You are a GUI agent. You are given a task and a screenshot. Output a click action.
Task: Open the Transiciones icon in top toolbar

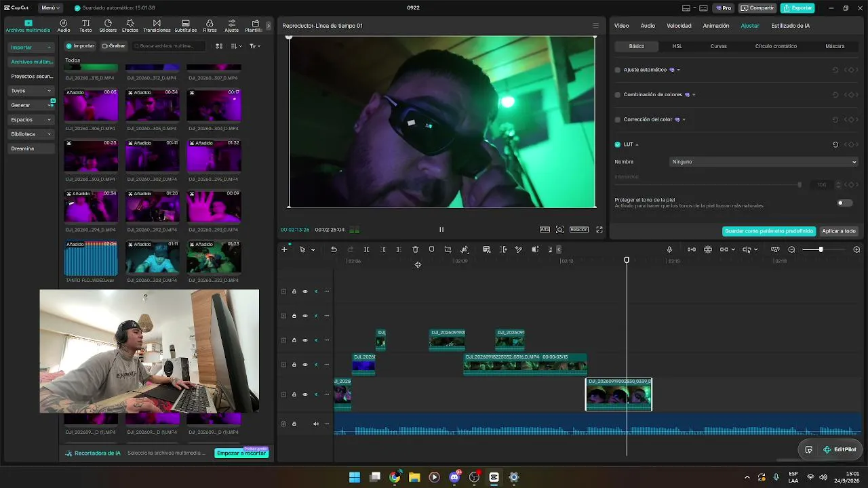157,26
